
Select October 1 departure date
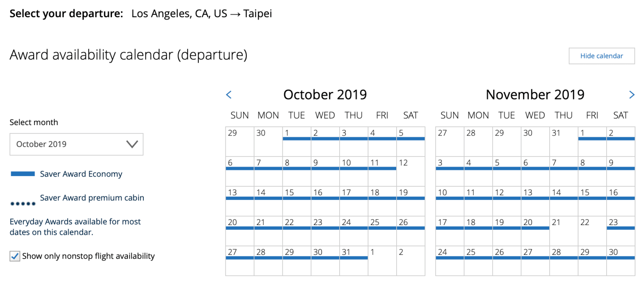pos(297,141)
